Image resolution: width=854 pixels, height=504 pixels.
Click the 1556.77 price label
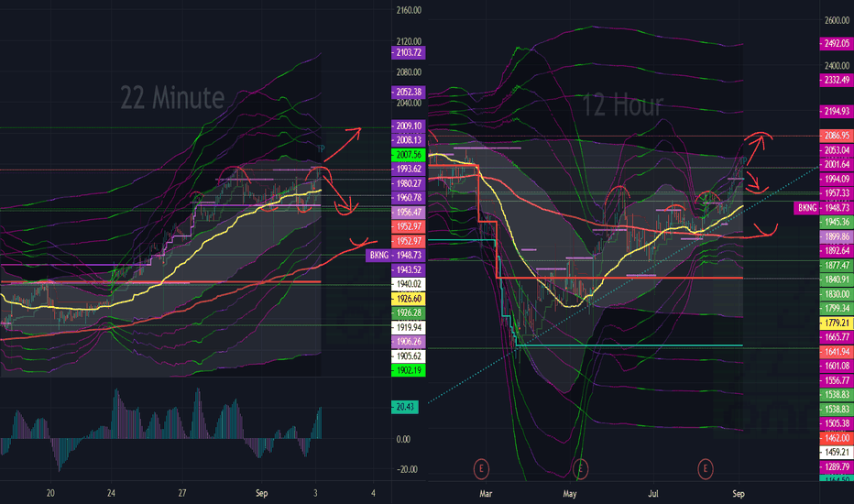836,381
